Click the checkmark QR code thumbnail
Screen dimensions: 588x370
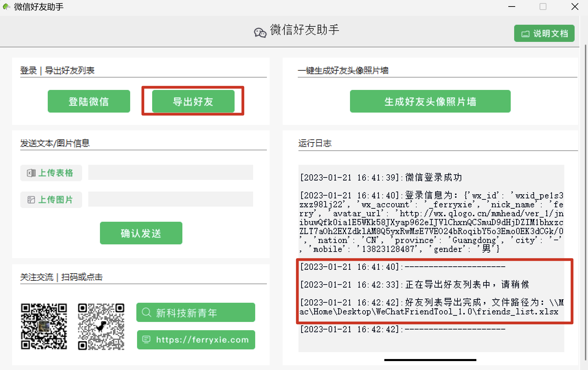(101, 326)
